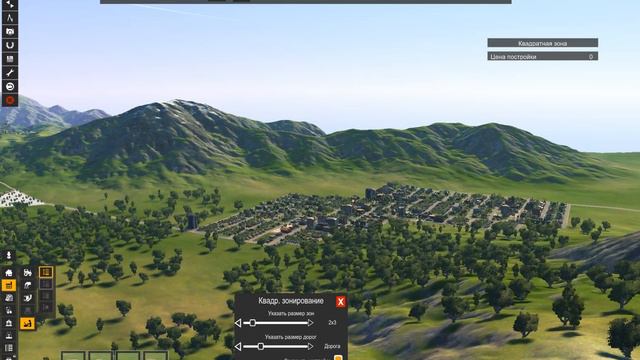Screen dimensions: 640x360
Task: Select the tractor icon in second column
Action: pos(27,273)
